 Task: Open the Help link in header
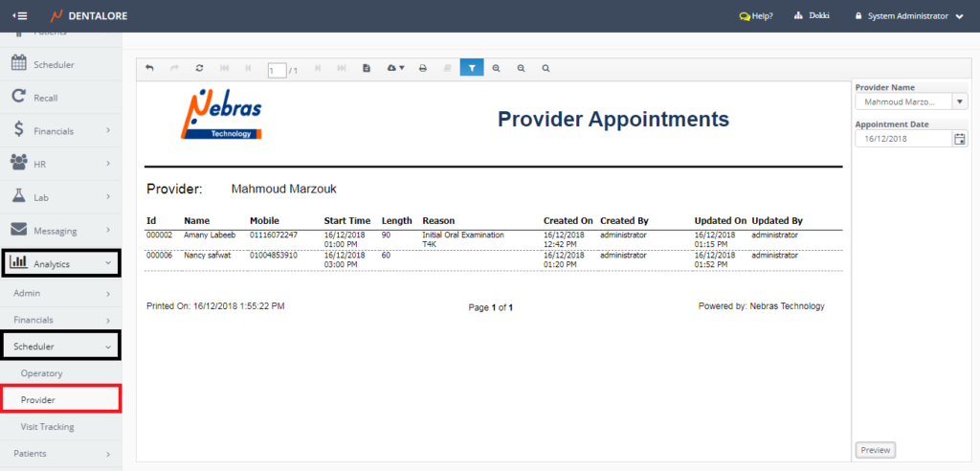pyautogui.click(x=756, y=16)
